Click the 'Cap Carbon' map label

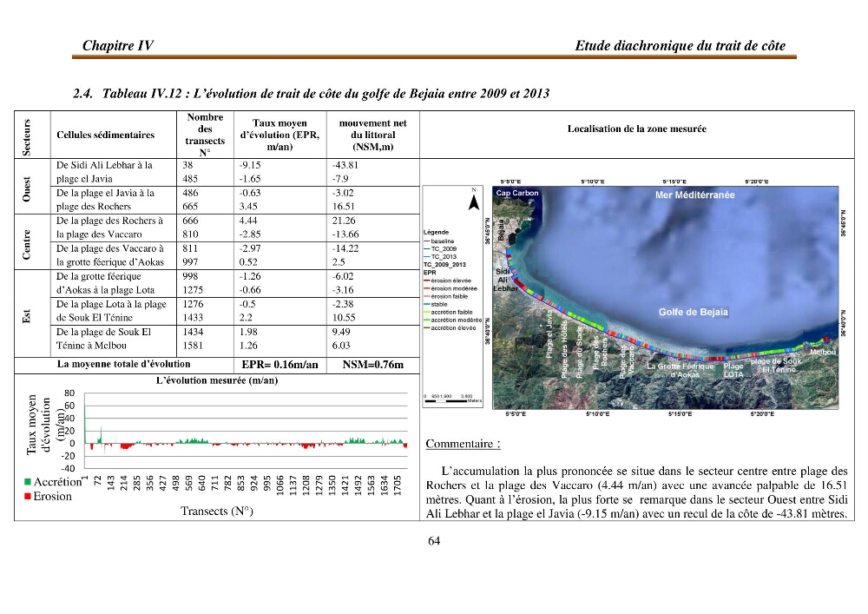point(517,193)
